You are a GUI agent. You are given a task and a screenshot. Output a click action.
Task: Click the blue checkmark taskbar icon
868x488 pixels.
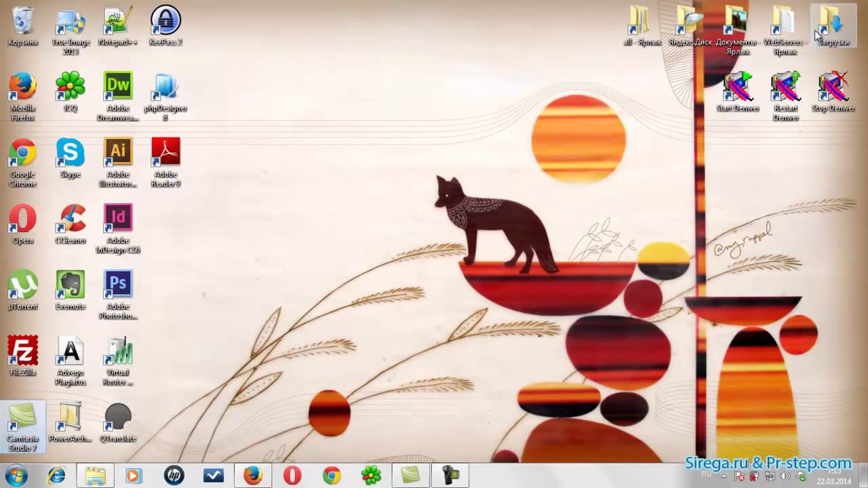coord(213,476)
